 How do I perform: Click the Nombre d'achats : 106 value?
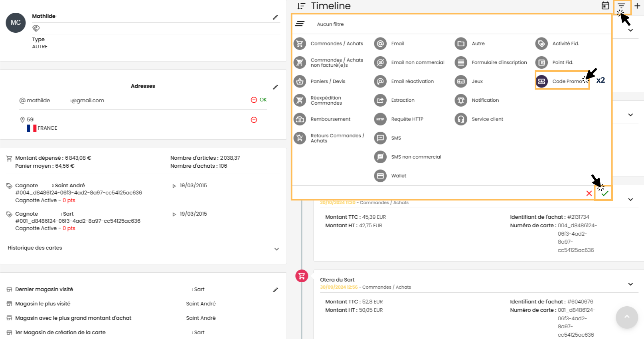(223, 166)
